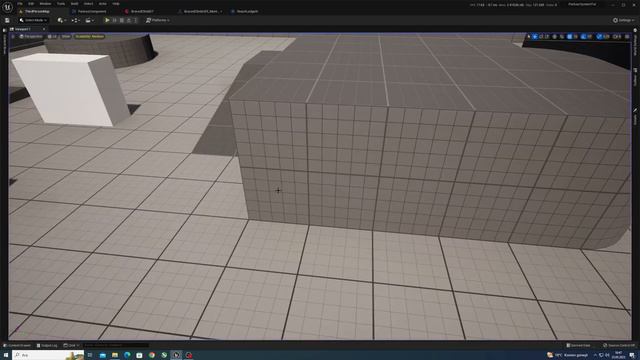Switch to the ThirdPersonMap tab
The height and width of the screenshot is (360, 640).
(x=37, y=11)
